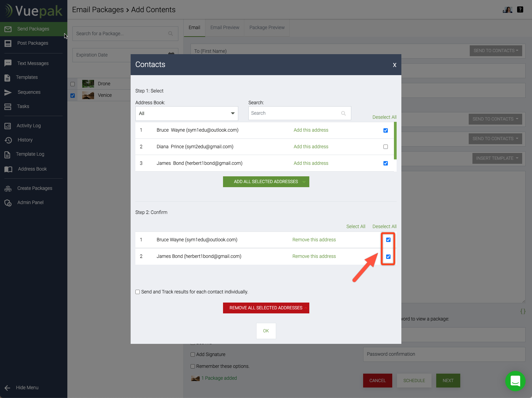Screen dimensions: 532x398
Task: Click the Templates document icon
Action: click(7, 78)
